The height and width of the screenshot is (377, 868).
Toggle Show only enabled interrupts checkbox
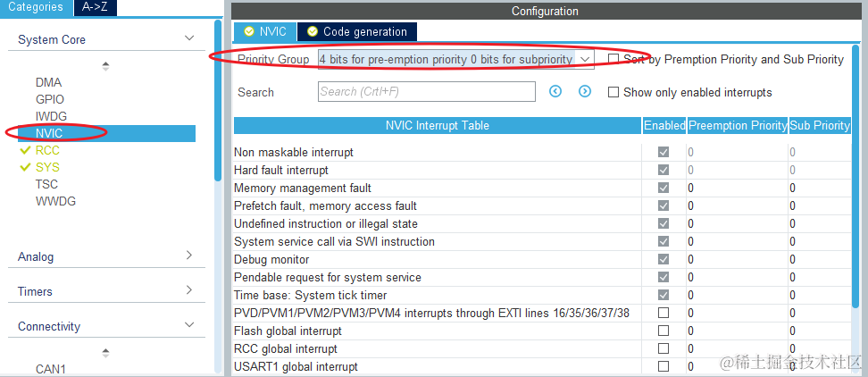coord(613,92)
